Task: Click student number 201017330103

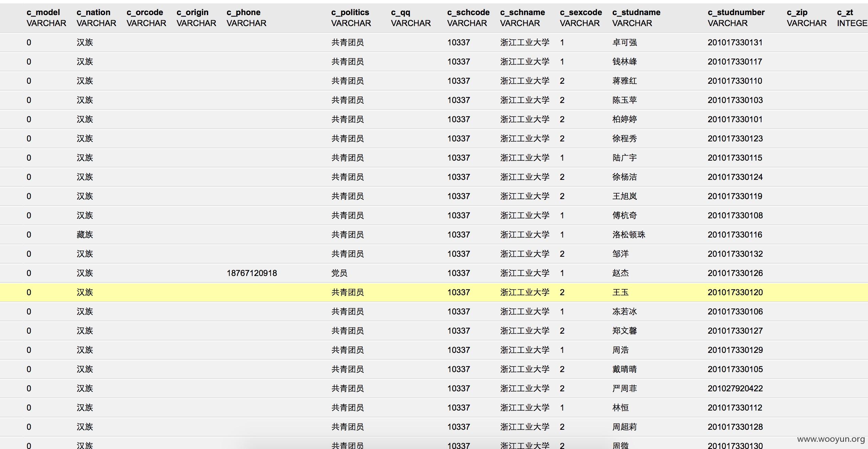Action: [x=735, y=100]
